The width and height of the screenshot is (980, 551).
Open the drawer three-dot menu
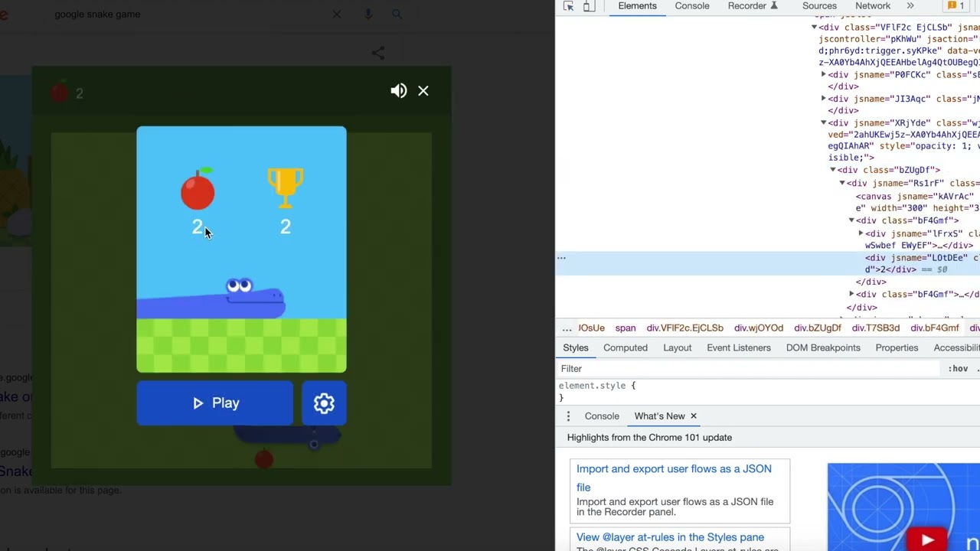[x=568, y=416]
